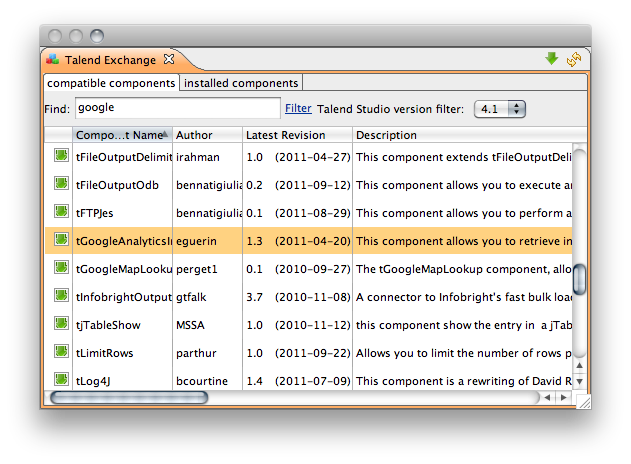The width and height of the screenshot is (631, 464).
Task: Select the compatible components tab
Action: [111, 83]
